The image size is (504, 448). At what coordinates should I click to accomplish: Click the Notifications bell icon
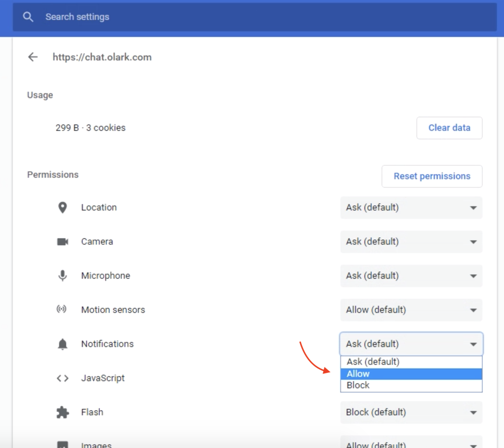point(62,344)
